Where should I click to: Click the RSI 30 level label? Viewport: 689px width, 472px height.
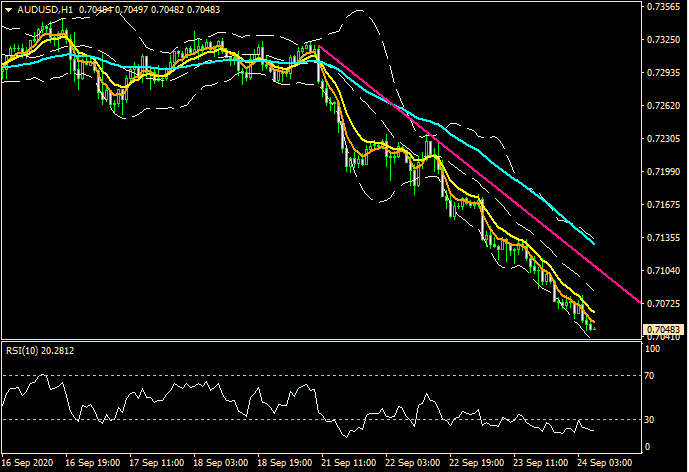click(651, 420)
